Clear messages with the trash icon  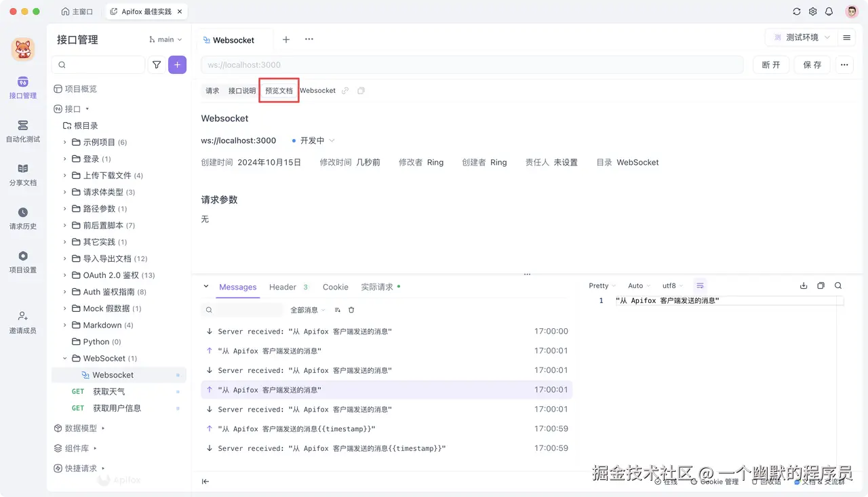click(351, 310)
